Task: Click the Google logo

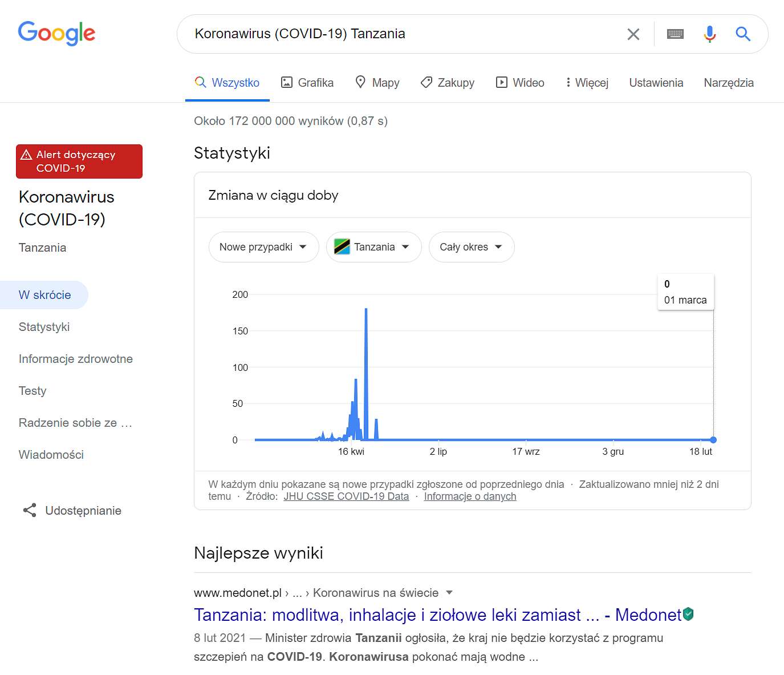Action: (56, 33)
